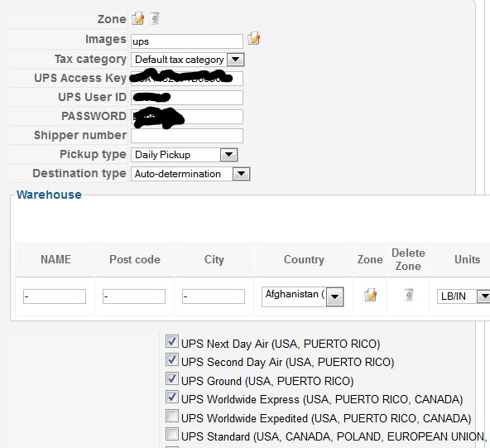Click the warehouse row Delete Zone trash icon

[x=408, y=295]
